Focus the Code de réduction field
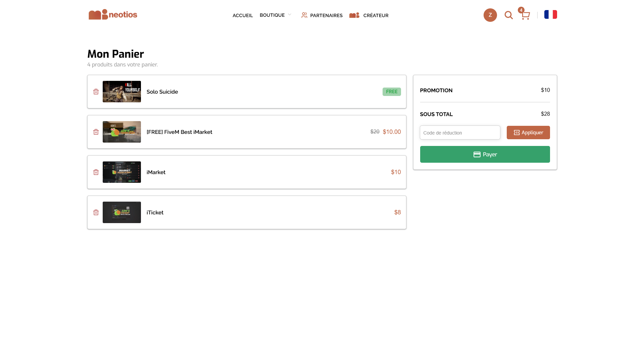 [x=460, y=133]
